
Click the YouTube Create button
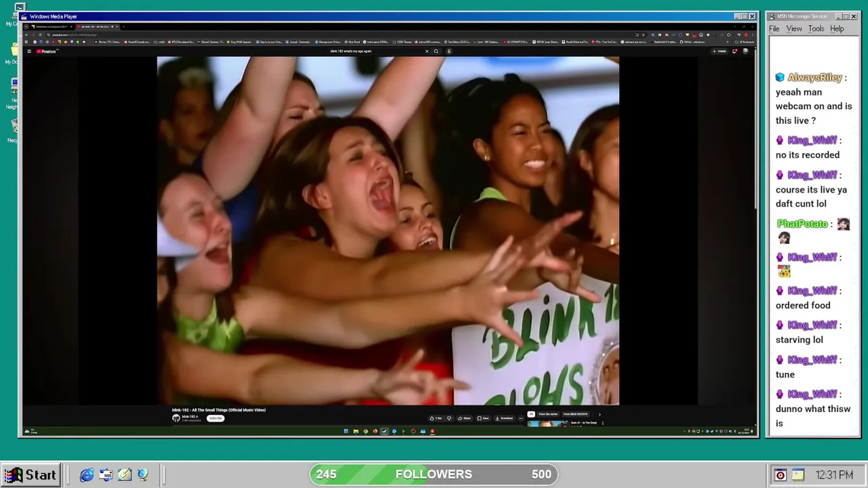719,51
